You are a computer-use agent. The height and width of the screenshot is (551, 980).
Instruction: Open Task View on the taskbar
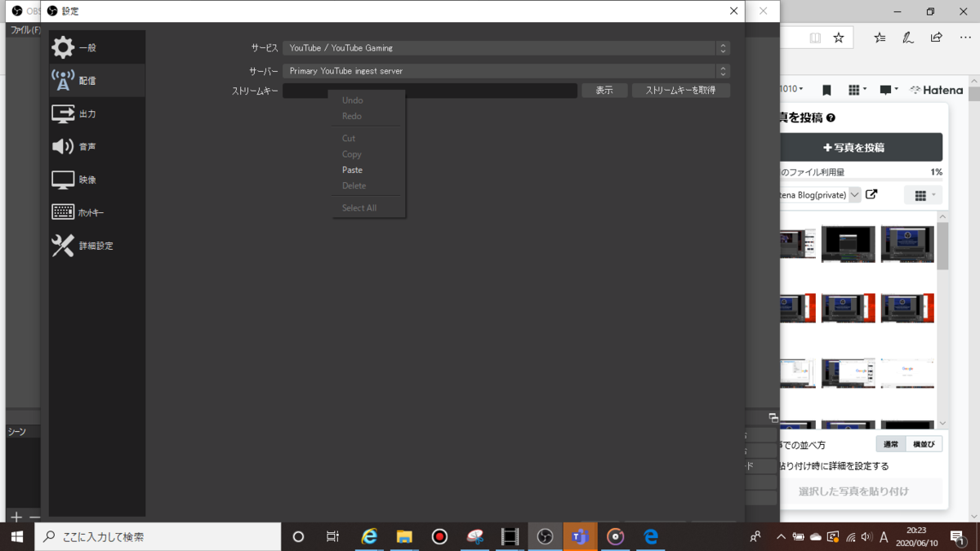[x=332, y=536]
